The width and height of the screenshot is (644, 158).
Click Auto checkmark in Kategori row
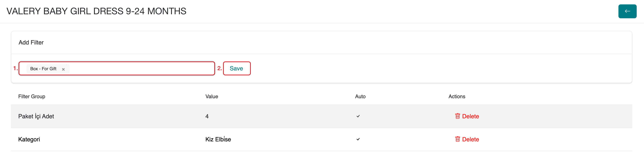pos(358,139)
